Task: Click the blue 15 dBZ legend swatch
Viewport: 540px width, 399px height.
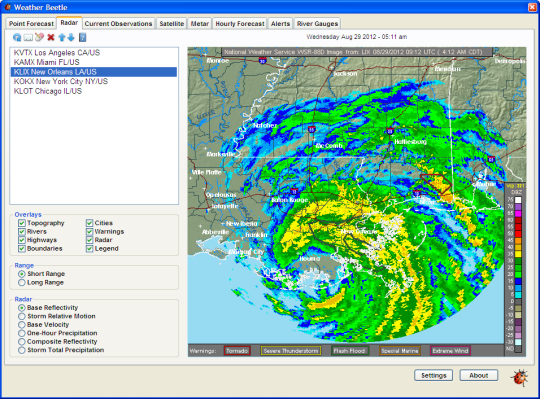Action: pos(518,281)
